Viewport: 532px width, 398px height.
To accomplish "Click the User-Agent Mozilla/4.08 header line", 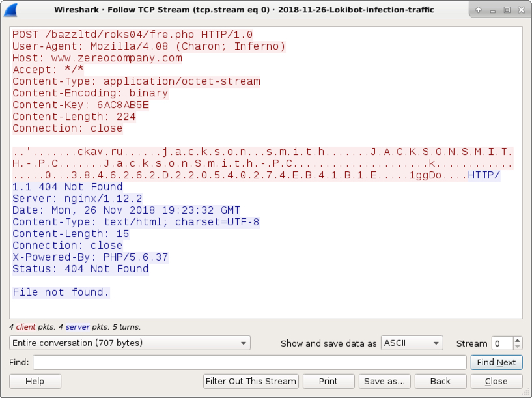I will (x=149, y=46).
